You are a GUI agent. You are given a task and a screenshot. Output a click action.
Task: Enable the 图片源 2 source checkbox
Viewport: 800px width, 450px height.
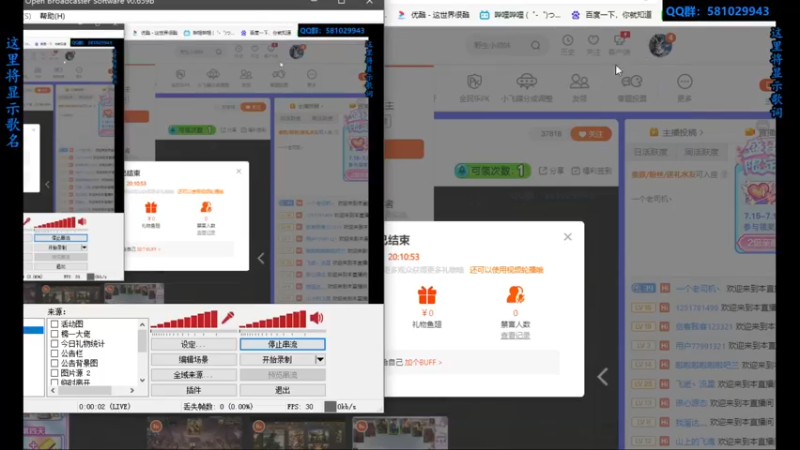55,373
